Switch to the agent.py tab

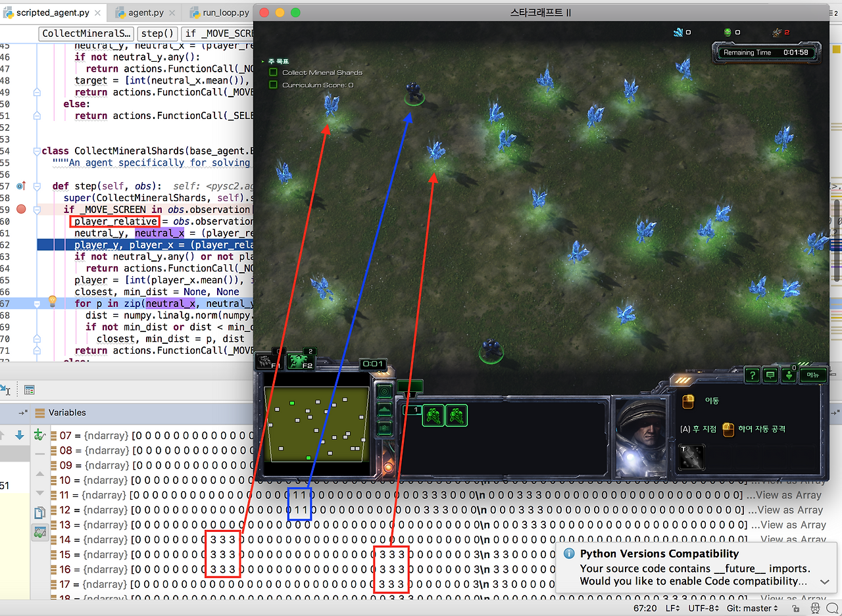pos(143,12)
